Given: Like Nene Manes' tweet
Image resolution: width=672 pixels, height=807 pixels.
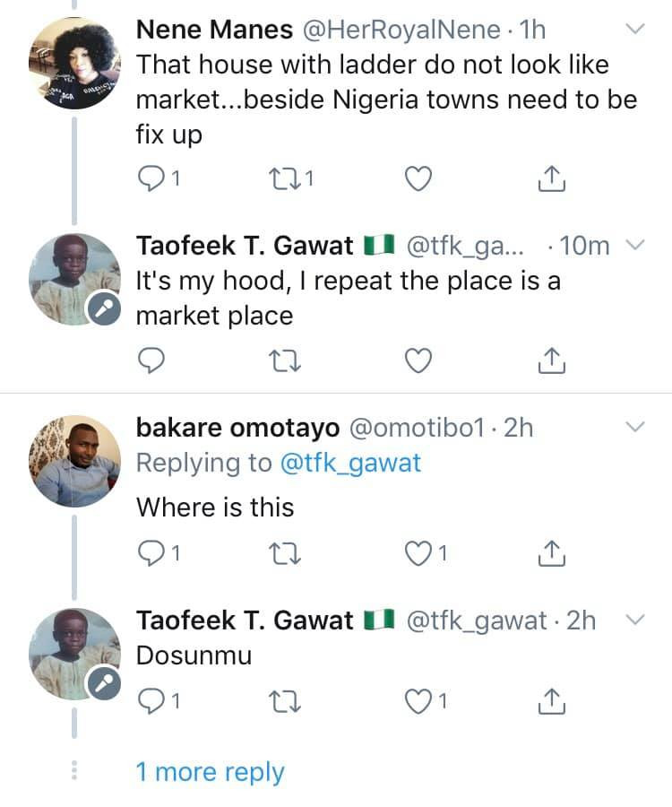Looking at the screenshot, I should (418, 179).
